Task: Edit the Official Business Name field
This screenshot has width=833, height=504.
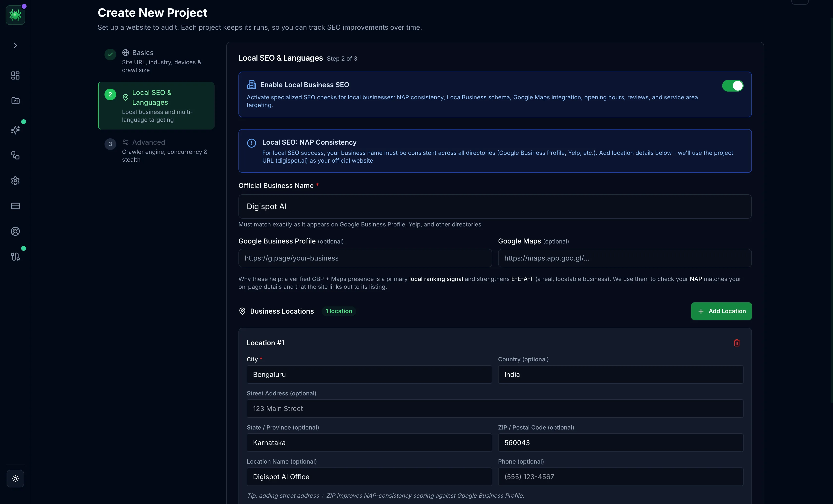Action: click(x=495, y=206)
